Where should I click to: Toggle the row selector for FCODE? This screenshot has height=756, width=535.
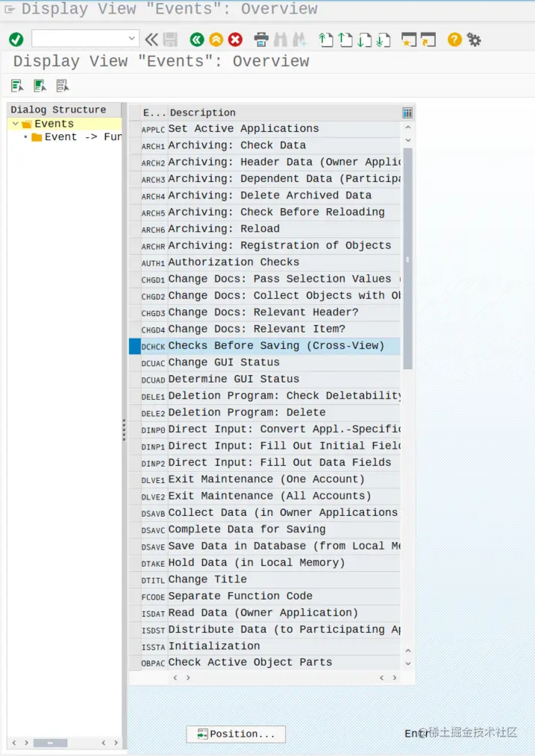point(134,596)
